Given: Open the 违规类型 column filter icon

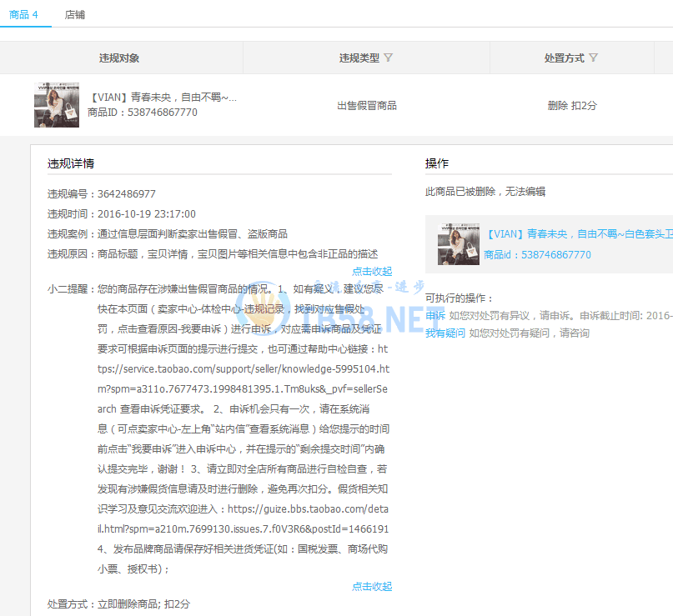Looking at the screenshot, I should [389, 58].
